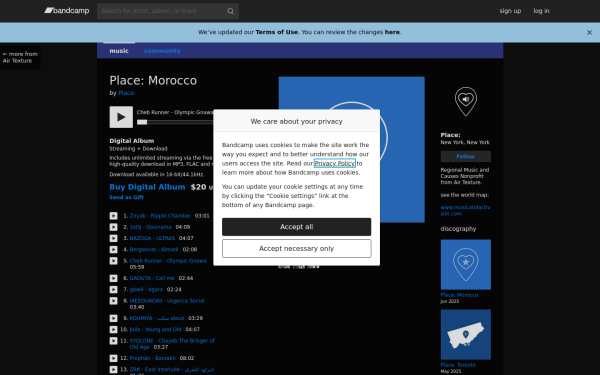
Task: Click log in
Action: click(541, 11)
